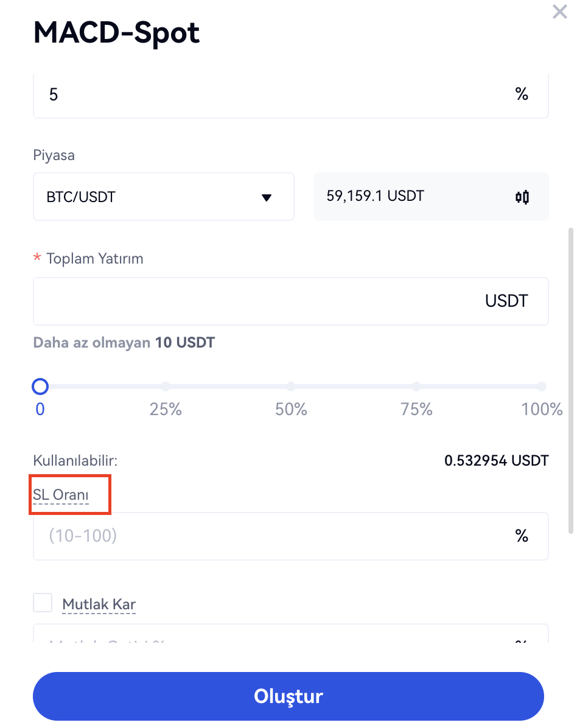
Task: Click the SL Oranı underlined label
Action: [x=61, y=495]
